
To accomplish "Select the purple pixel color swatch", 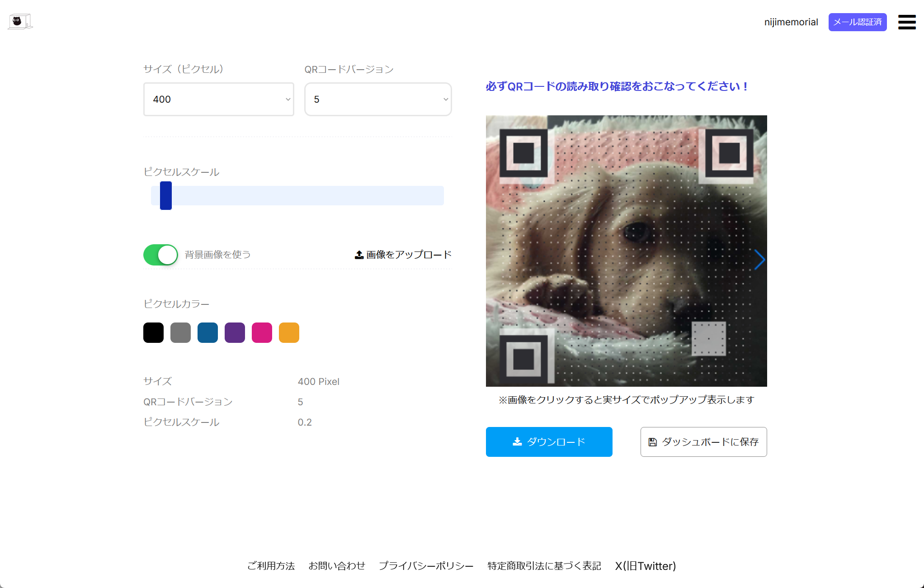I will tap(235, 332).
